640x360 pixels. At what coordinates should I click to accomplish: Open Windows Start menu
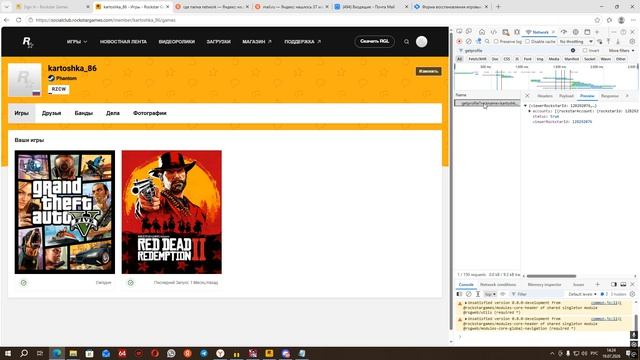pyautogui.click(x=8, y=353)
